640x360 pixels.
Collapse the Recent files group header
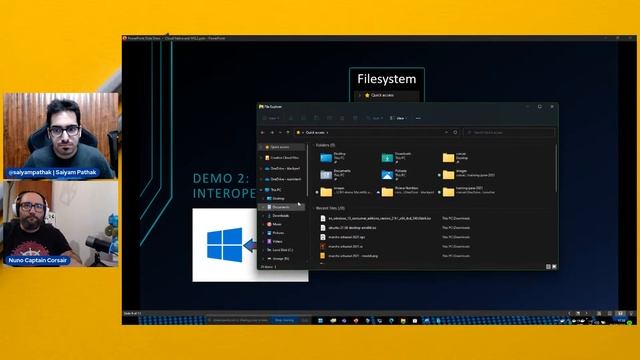[x=314, y=208]
